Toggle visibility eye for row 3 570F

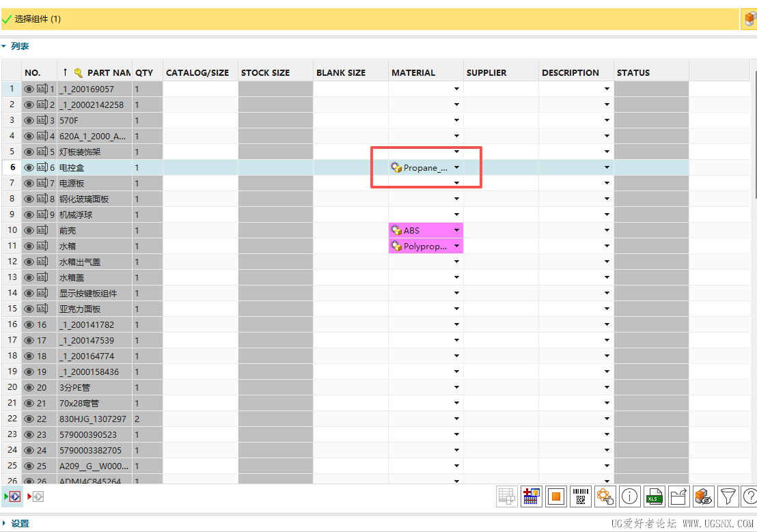pyautogui.click(x=29, y=120)
